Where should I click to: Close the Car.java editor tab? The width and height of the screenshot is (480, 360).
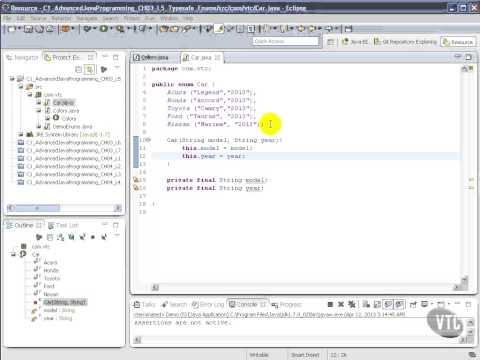tap(217, 58)
